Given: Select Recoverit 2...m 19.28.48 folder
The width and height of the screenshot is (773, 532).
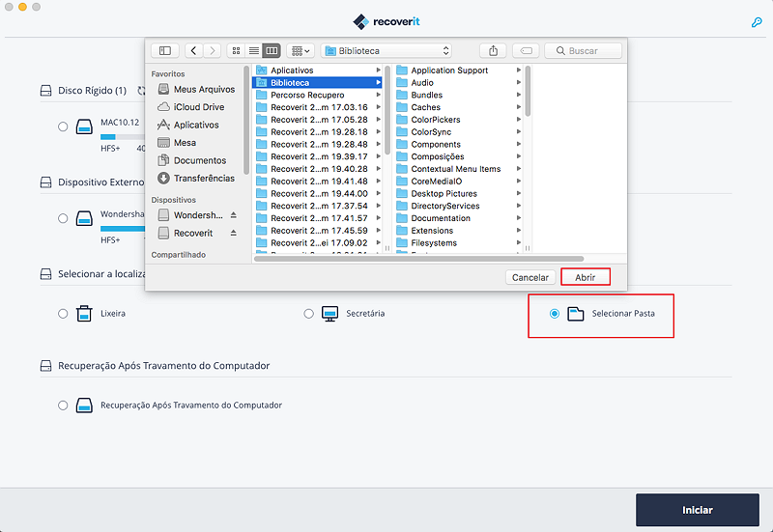Looking at the screenshot, I should click(x=317, y=144).
